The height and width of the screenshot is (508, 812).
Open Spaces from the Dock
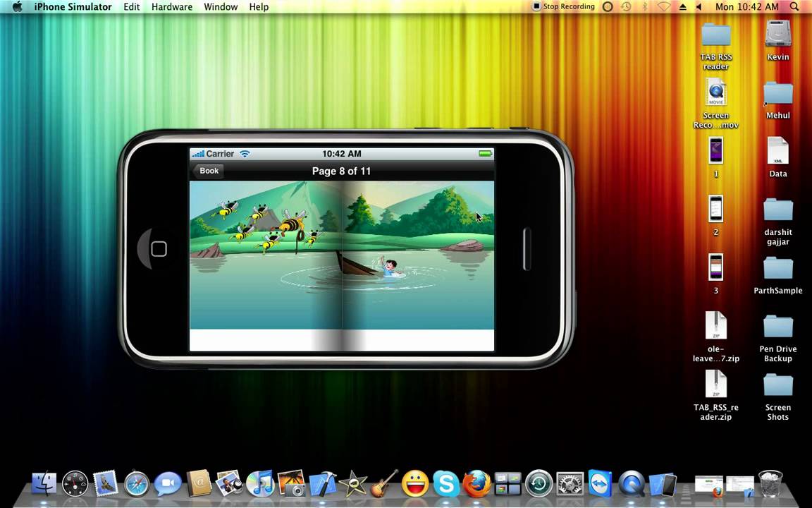tap(508, 483)
